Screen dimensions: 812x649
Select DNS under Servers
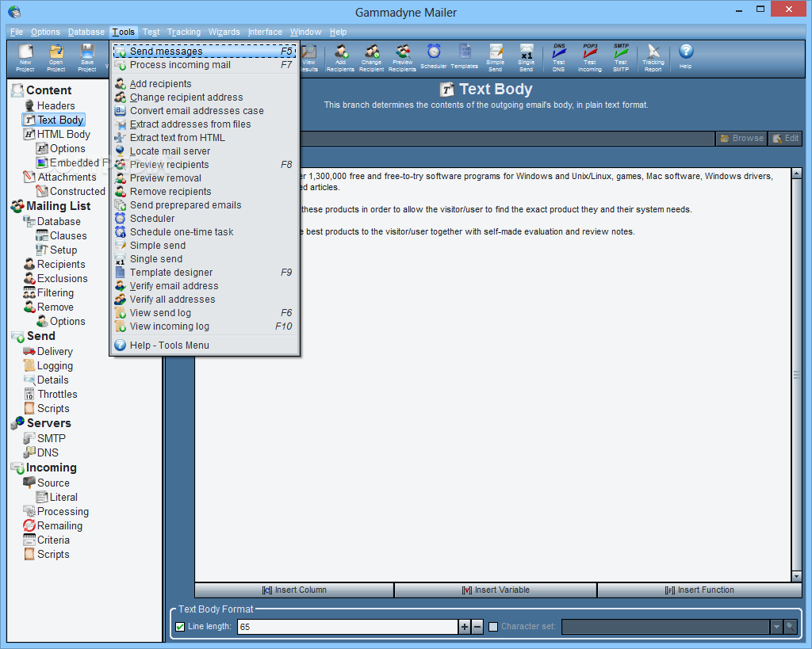coord(41,452)
